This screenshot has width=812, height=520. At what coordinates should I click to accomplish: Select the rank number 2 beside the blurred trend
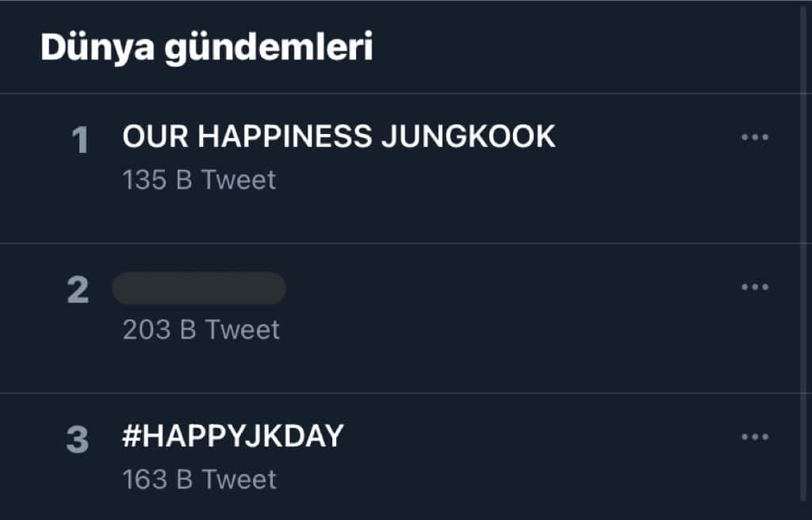click(78, 291)
